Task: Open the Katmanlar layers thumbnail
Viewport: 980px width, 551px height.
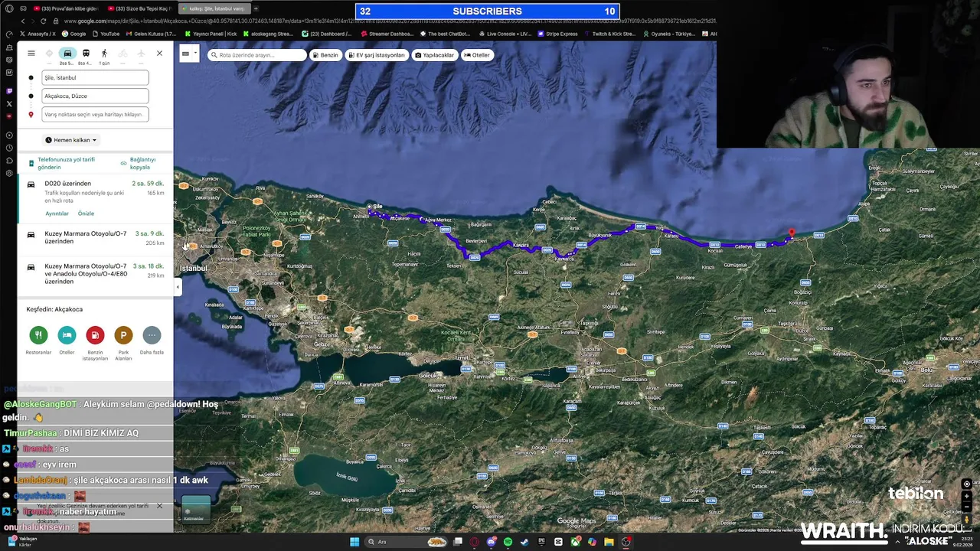Action: [x=195, y=510]
